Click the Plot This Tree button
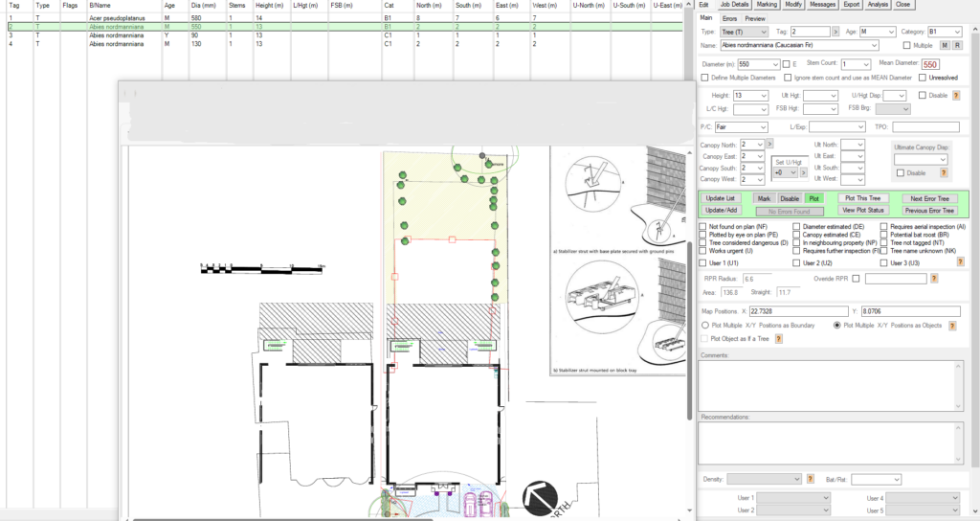 (x=864, y=198)
